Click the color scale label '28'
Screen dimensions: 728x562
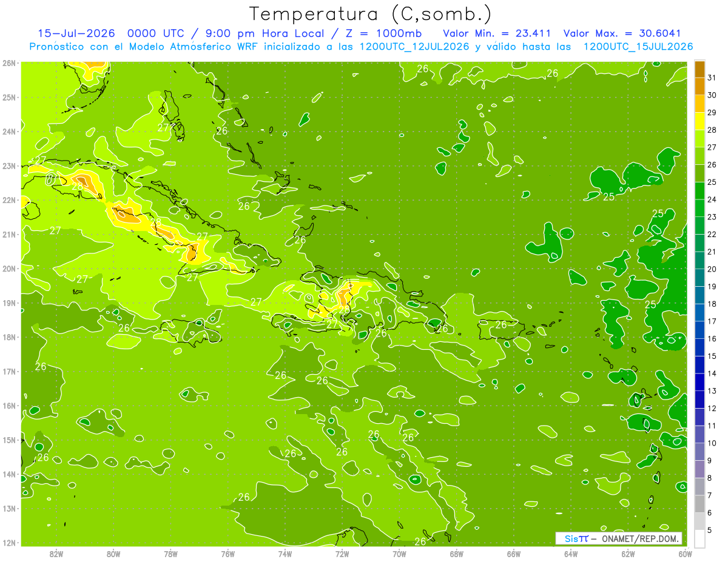coord(712,130)
